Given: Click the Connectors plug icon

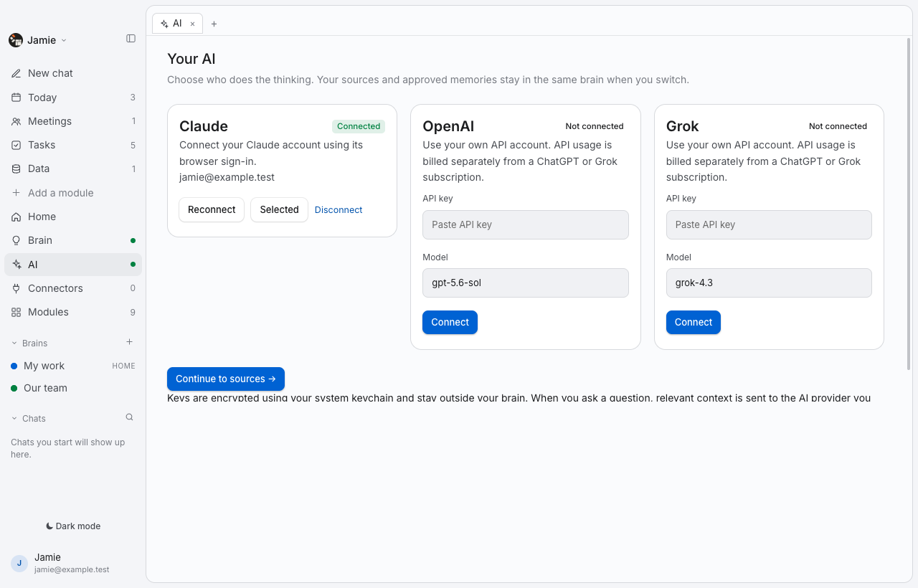Looking at the screenshot, I should point(16,288).
